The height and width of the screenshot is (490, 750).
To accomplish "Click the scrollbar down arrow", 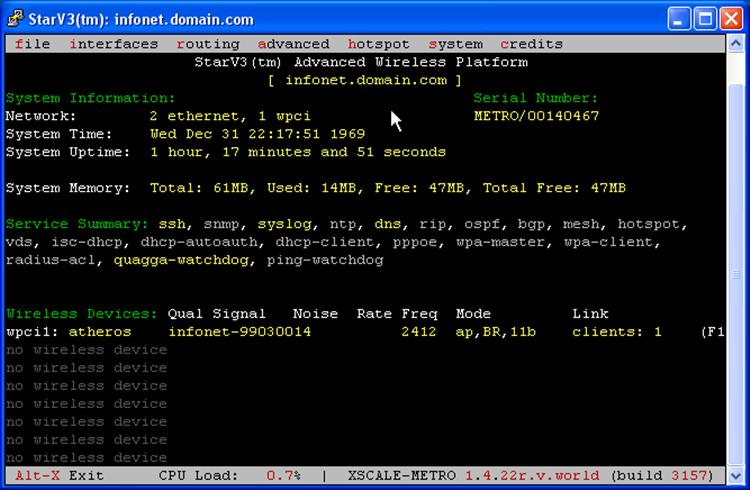I will (736, 476).
